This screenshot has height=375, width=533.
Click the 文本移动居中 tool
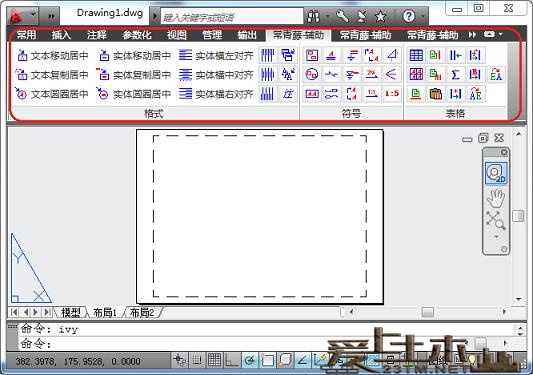coord(53,55)
